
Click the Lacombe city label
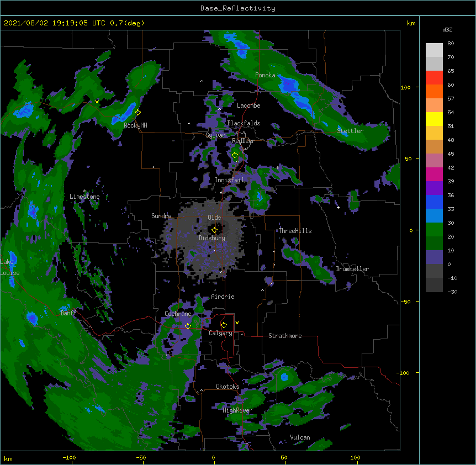click(248, 105)
